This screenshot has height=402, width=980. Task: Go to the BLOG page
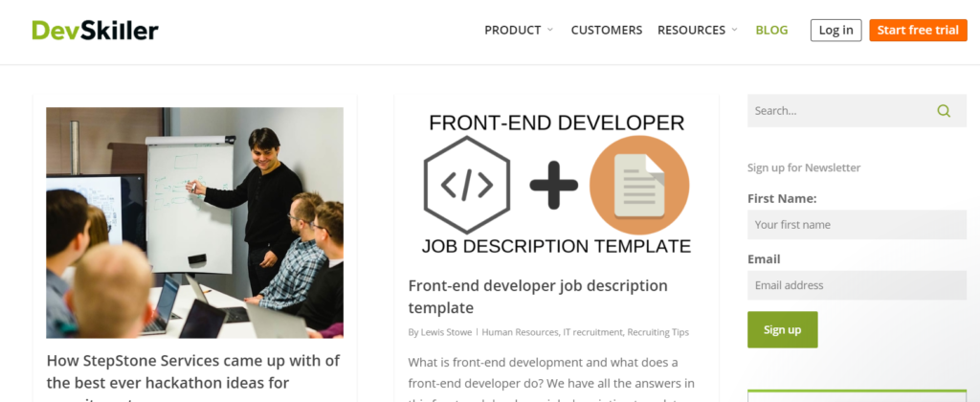coord(771,31)
